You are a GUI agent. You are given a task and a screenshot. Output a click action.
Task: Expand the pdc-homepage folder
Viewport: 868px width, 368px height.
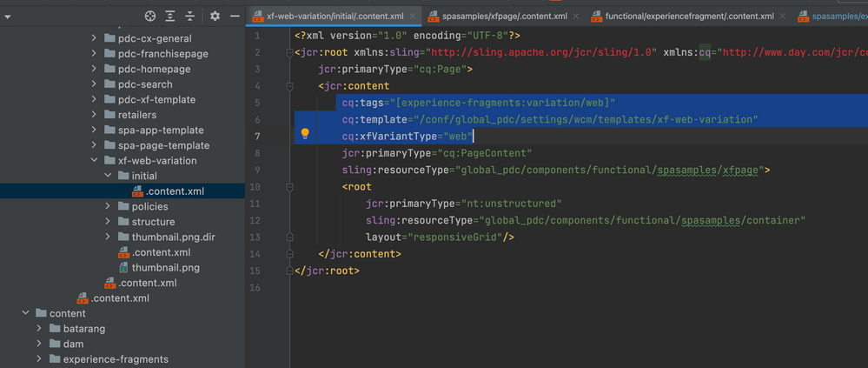tap(94, 69)
